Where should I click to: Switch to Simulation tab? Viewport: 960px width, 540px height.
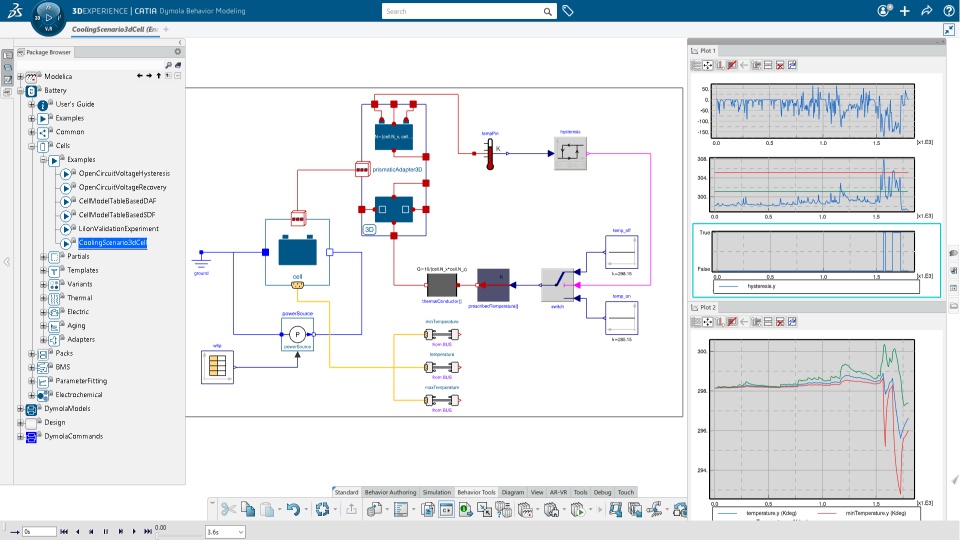click(437, 492)
